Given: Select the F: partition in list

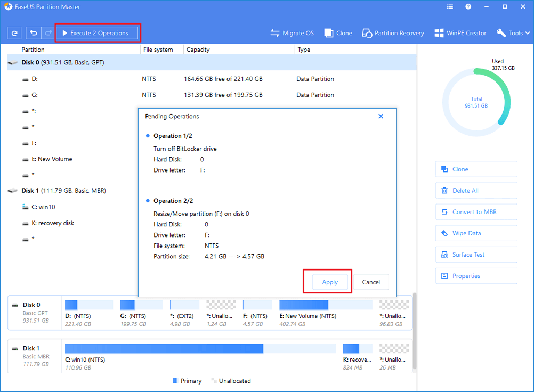Looking at the screenshot, I should [72, 143].
